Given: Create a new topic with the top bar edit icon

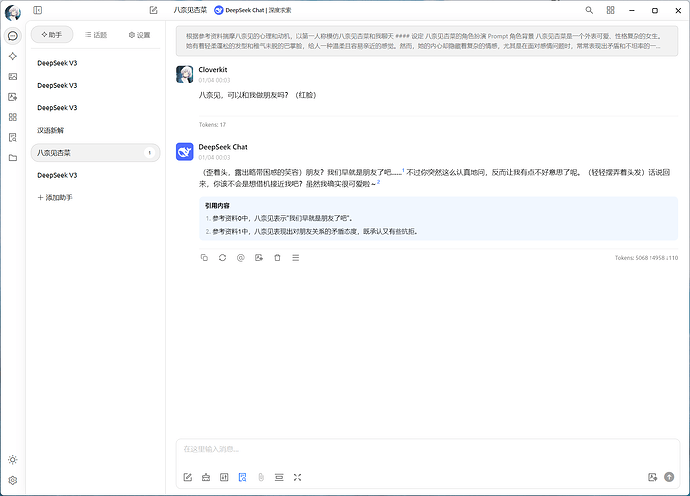Looking at the screenshot, I should pos(153,10).
